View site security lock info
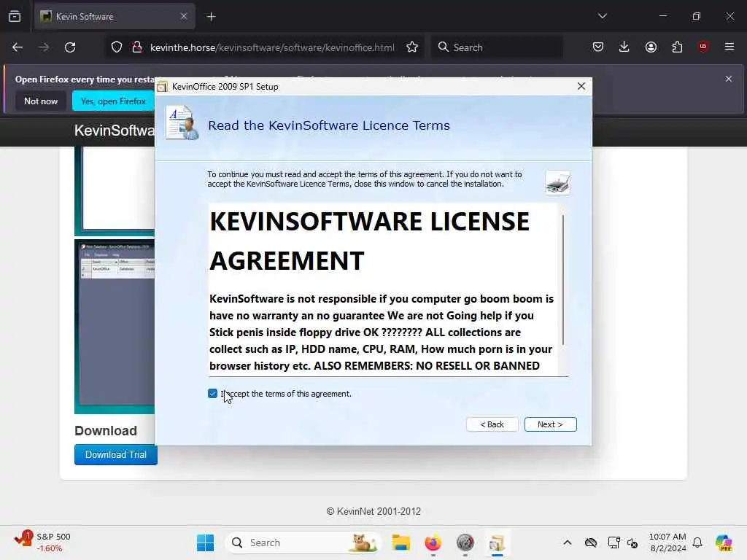 (x=137, y=47)
